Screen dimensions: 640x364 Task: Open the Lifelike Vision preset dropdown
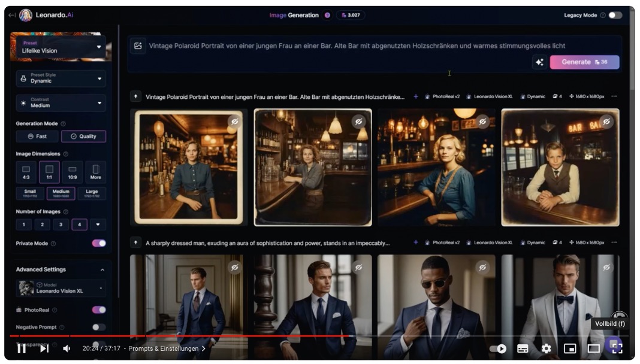coord(61,47)
